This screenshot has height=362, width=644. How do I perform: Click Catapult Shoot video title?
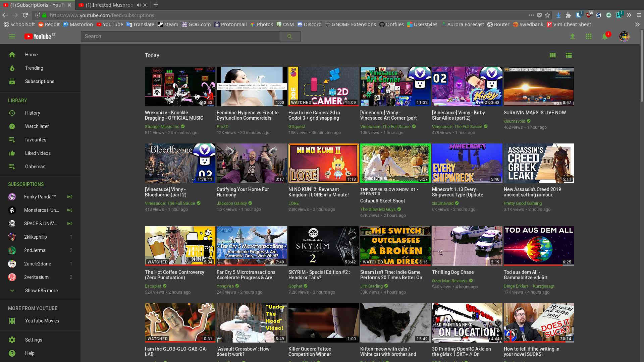(x=383, y=201)
